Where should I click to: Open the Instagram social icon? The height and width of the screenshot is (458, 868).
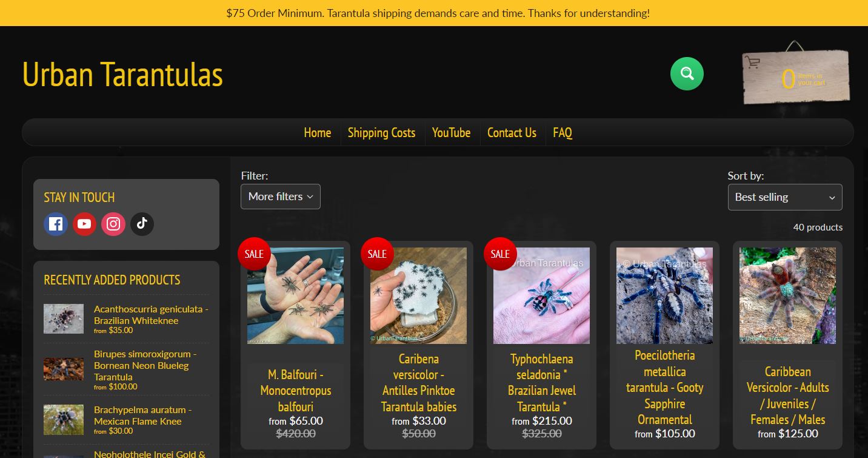(113, 224)
